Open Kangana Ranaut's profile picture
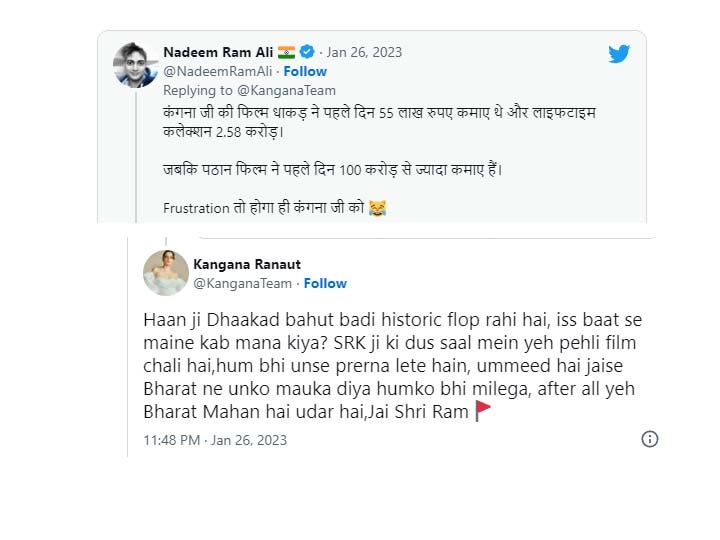This screenshot has height=540, width=720. tap(165, 272)
